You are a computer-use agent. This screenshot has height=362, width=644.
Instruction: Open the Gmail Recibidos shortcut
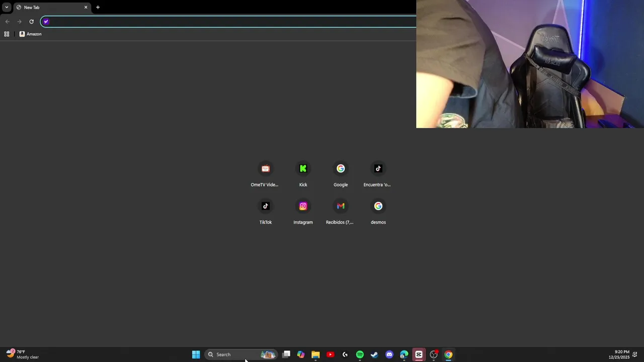tap(341, 212)
